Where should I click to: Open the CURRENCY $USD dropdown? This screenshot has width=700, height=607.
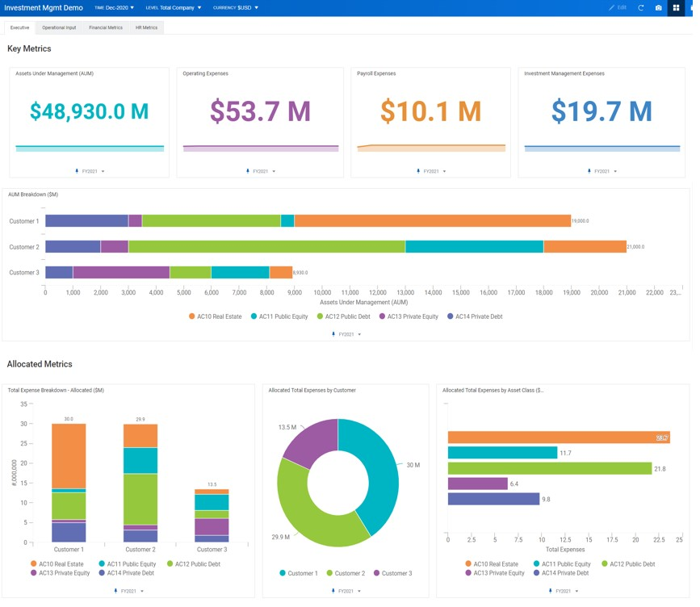(x=237, y=7)
